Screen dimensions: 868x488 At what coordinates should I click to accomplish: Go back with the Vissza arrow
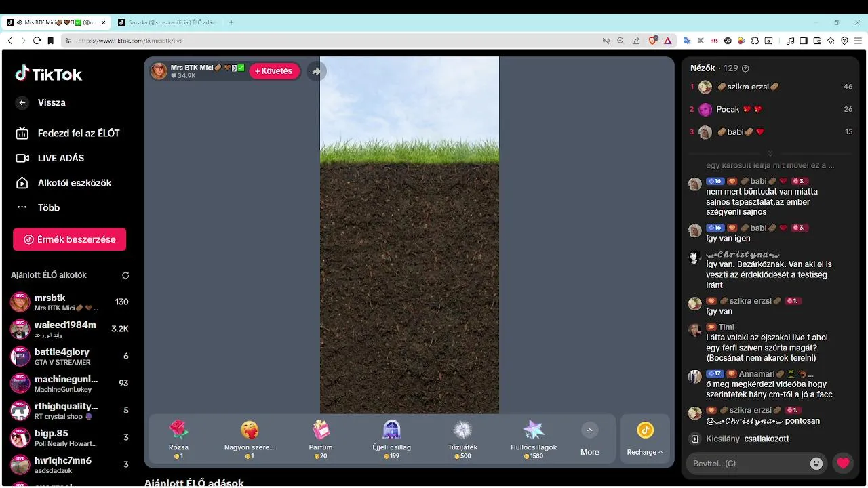coord(22,102)
